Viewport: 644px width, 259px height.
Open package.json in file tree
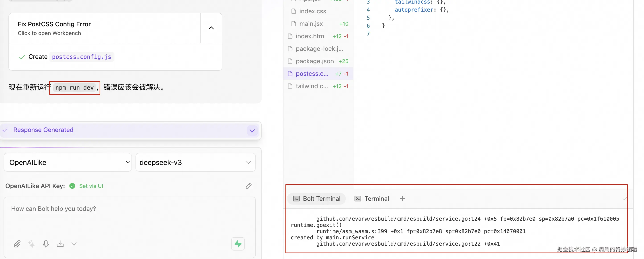click(x=314, y=61)
